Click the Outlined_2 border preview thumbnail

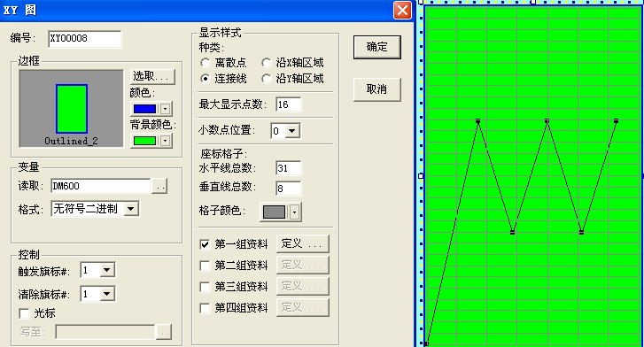72,108
